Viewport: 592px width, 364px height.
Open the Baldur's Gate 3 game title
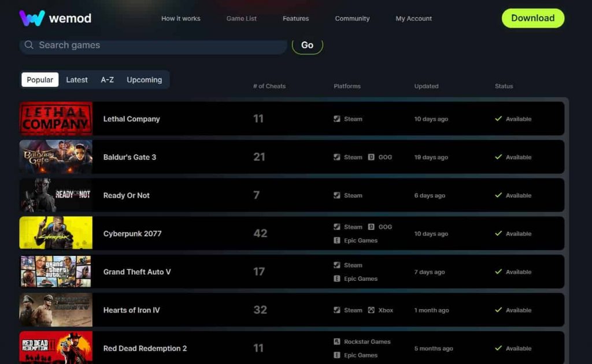[x=129, y=157]
